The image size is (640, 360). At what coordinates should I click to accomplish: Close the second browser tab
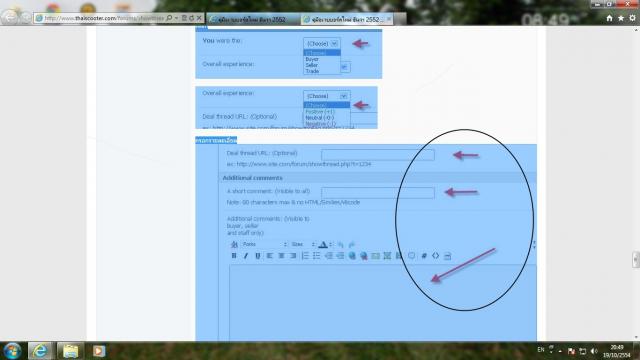pos(389,19)
